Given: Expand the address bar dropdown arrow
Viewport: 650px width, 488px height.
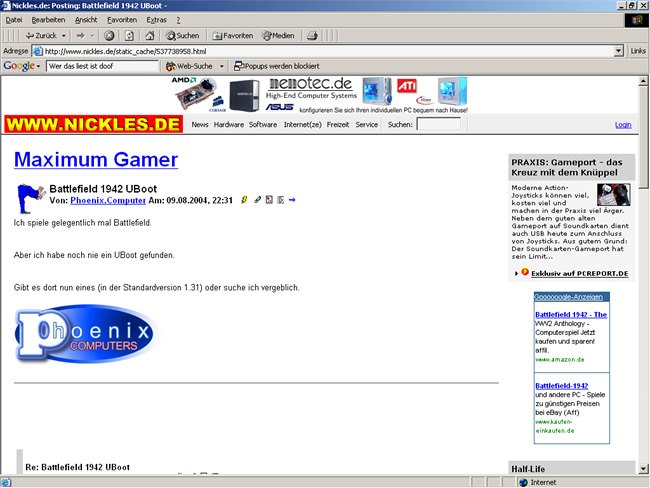Looking at the screenshot, I should (x=618, y=51).
